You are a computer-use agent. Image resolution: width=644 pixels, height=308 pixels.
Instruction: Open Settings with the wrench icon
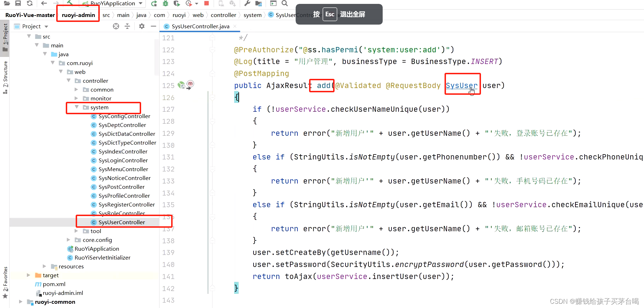click(247, 3)
